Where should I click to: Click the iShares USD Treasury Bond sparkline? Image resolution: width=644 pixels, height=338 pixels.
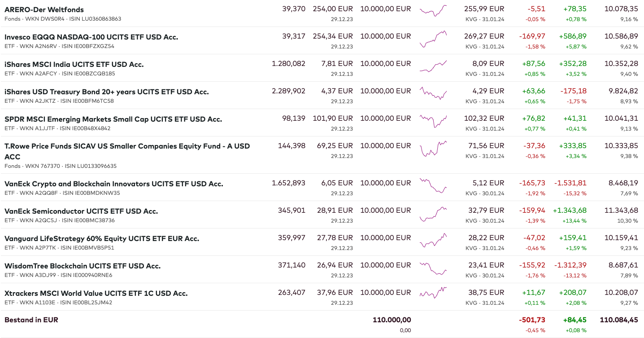coord(433,93)
